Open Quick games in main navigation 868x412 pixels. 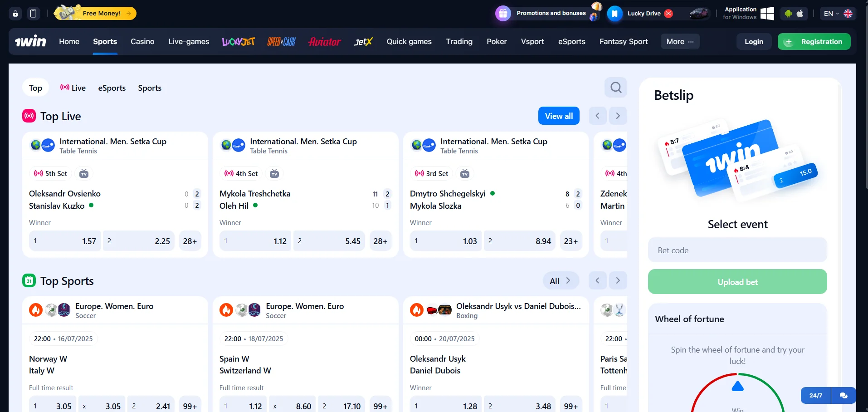[x=409, y=41]
